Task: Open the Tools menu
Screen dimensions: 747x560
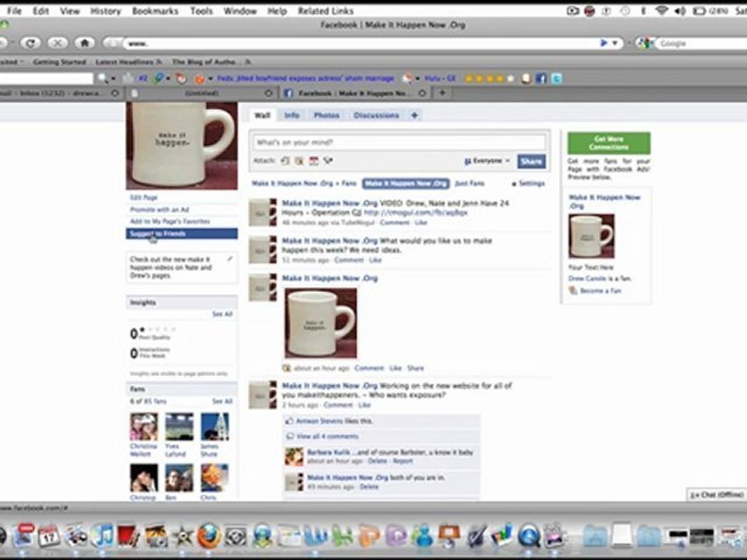Action: coord(201,10)
